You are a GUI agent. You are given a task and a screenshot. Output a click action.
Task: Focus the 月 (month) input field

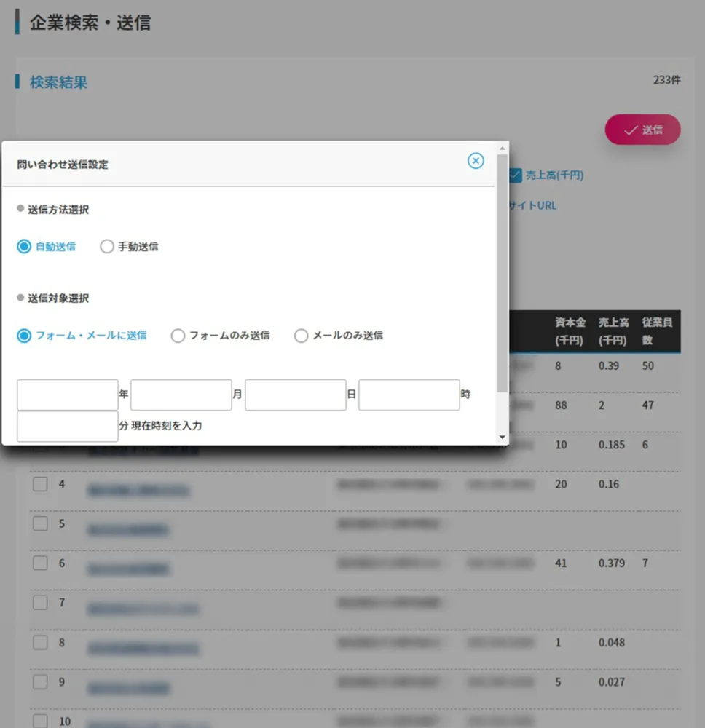click(x=181, y=395)
